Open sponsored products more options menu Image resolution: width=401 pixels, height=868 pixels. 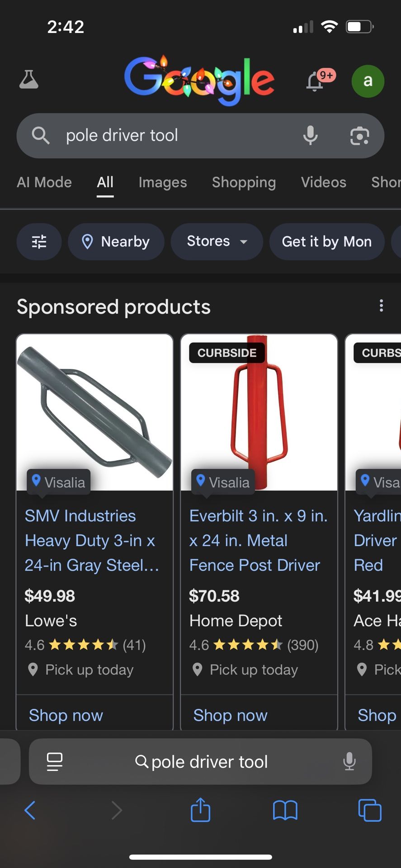point(381,306)
